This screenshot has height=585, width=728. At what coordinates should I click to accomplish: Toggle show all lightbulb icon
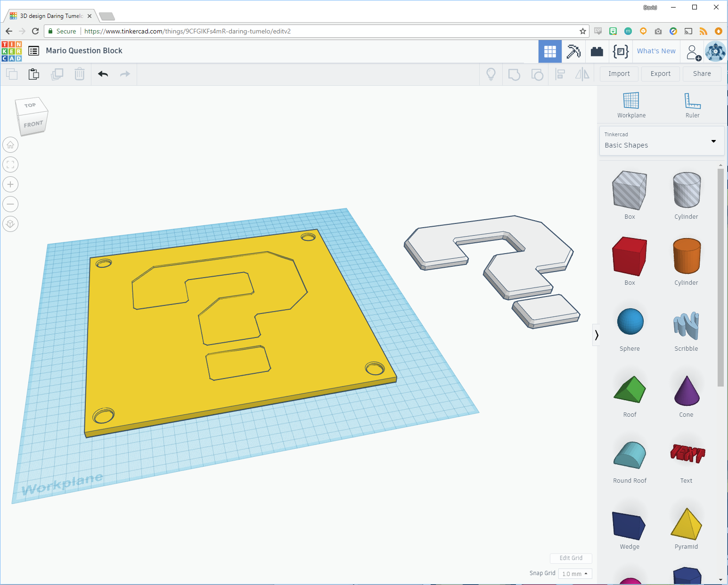pyautogui.click(x=491, y=74)
